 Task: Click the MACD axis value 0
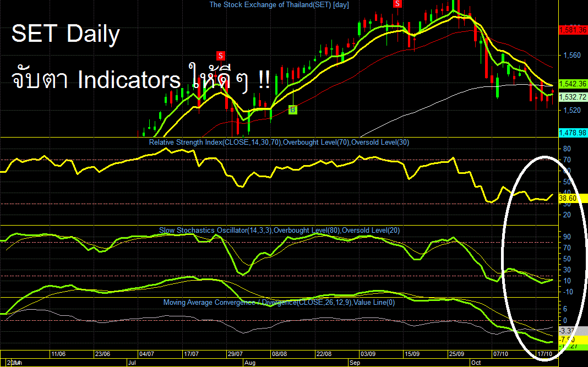565,321
